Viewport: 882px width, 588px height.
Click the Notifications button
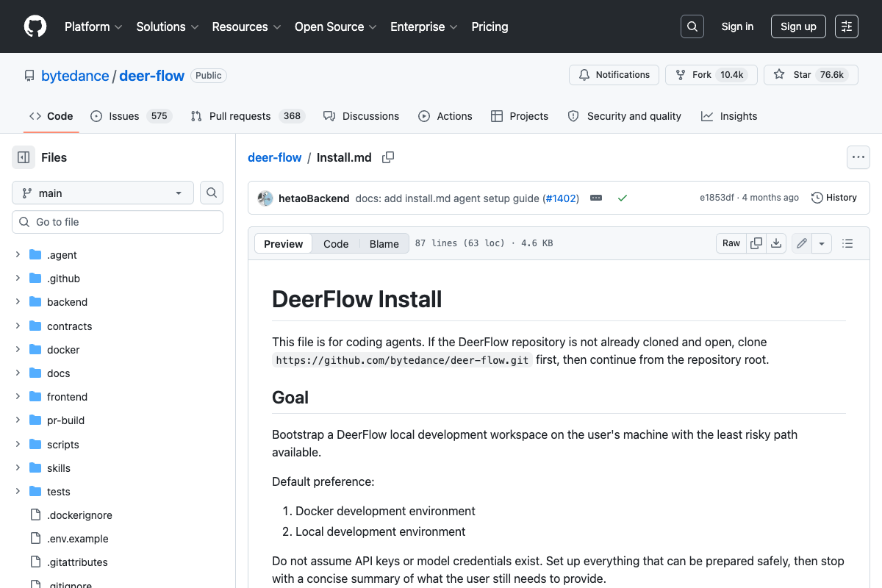614,75
